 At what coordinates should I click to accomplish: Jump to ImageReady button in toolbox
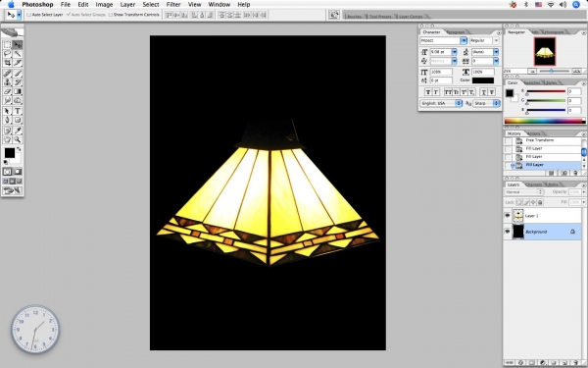click(13, 191)
